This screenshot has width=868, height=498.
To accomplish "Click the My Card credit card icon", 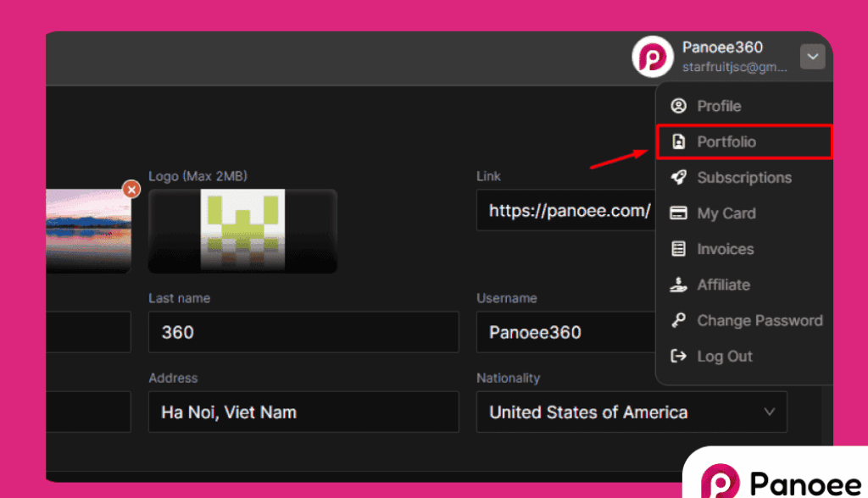I will 678,213.
